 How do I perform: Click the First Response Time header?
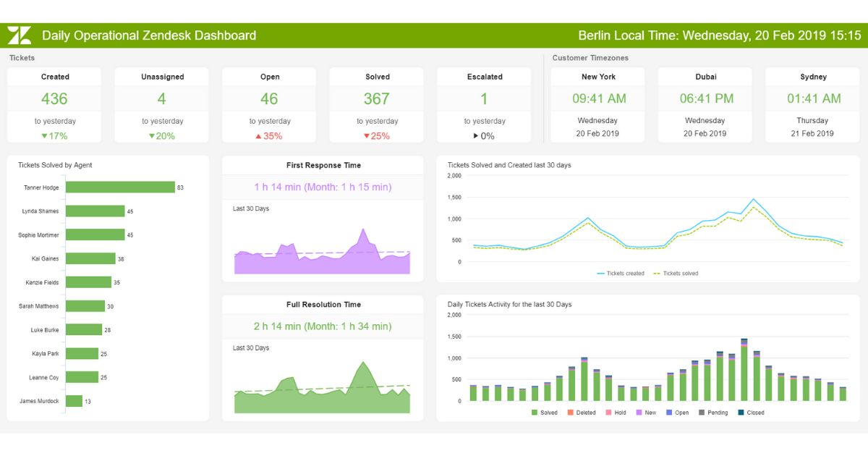[323, 165]
